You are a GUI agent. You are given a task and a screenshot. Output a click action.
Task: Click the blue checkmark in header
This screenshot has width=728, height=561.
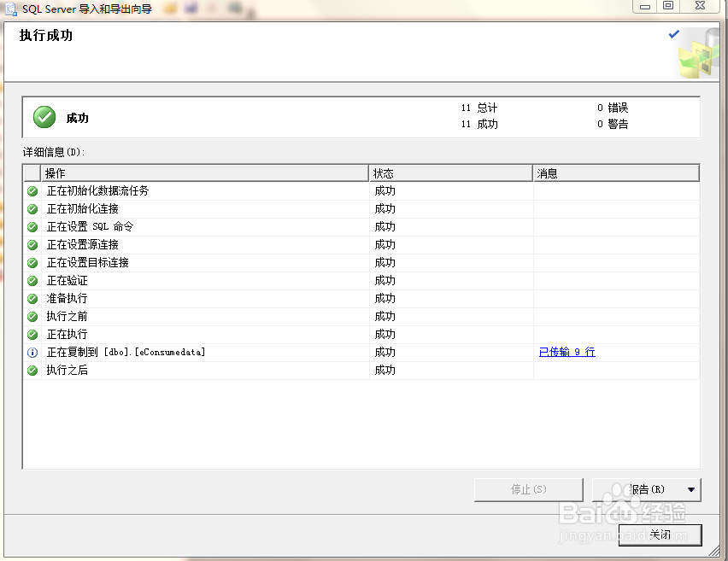(x=673, y=34)
